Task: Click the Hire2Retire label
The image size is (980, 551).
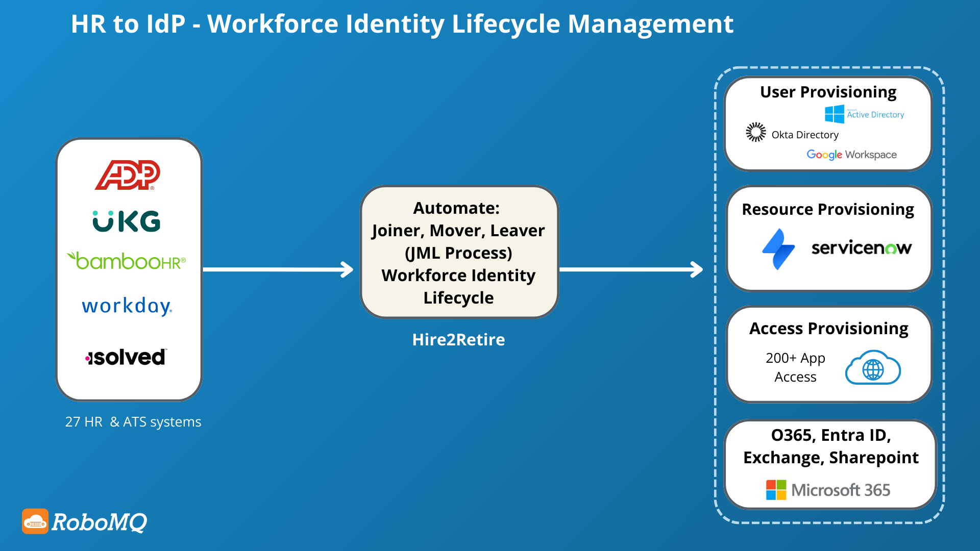Action: coord(458,340)
